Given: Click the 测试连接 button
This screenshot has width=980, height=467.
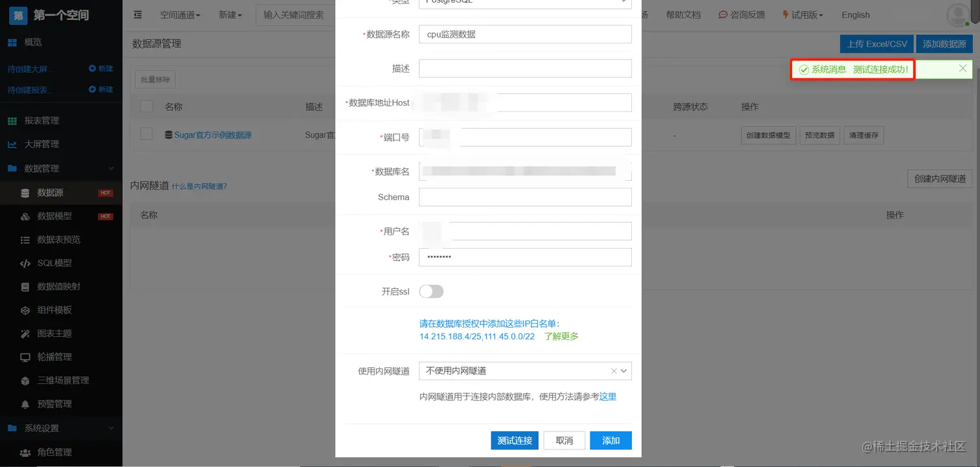Looking at the screenshot, I should point(514,440).
